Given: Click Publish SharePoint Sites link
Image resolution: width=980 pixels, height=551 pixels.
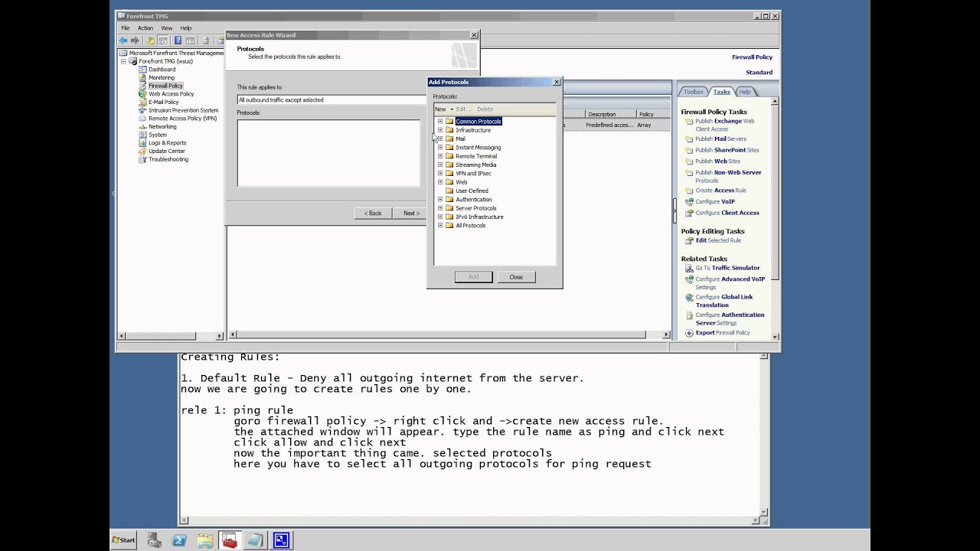Looking at the screenshot, I should coord(727,150).
